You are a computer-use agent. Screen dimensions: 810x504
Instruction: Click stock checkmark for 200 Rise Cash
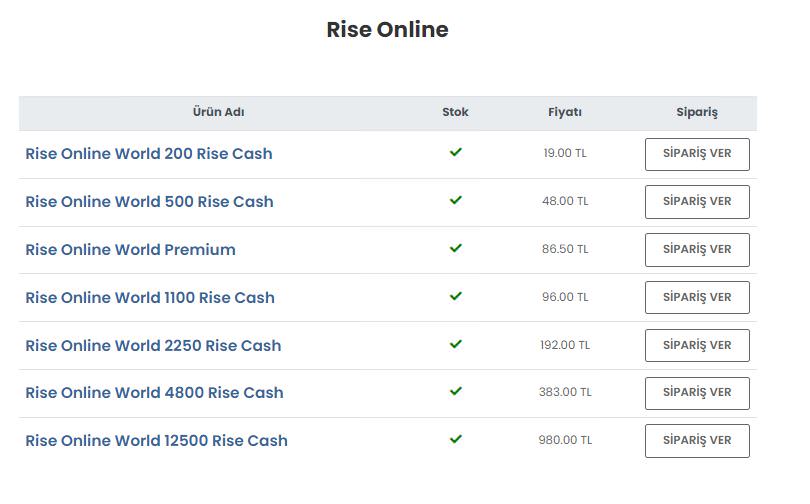[455, 153]
